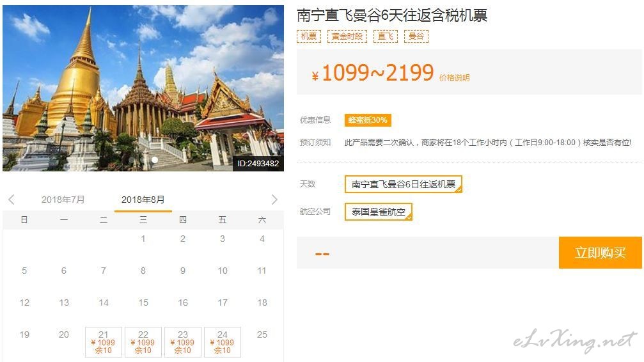The image size is (644, 362).
Task: Go to previous month with left arrow
Action: click(11, 200)
